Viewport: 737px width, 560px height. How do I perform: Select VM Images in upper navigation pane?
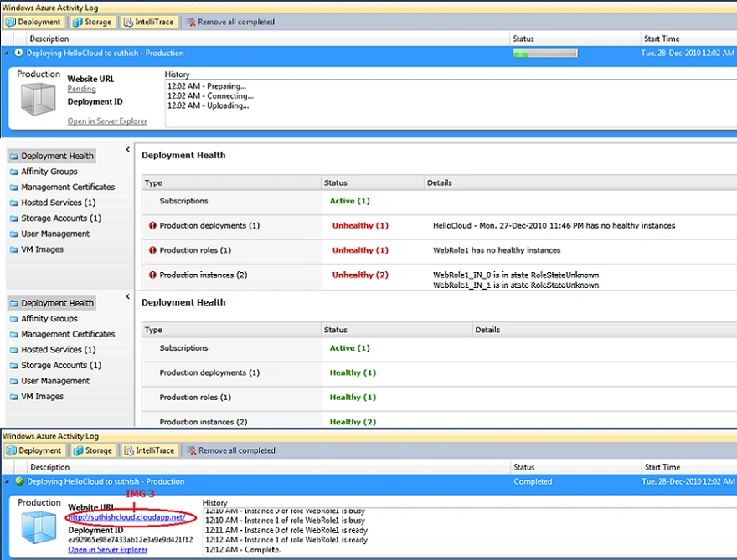pos(37,249)
